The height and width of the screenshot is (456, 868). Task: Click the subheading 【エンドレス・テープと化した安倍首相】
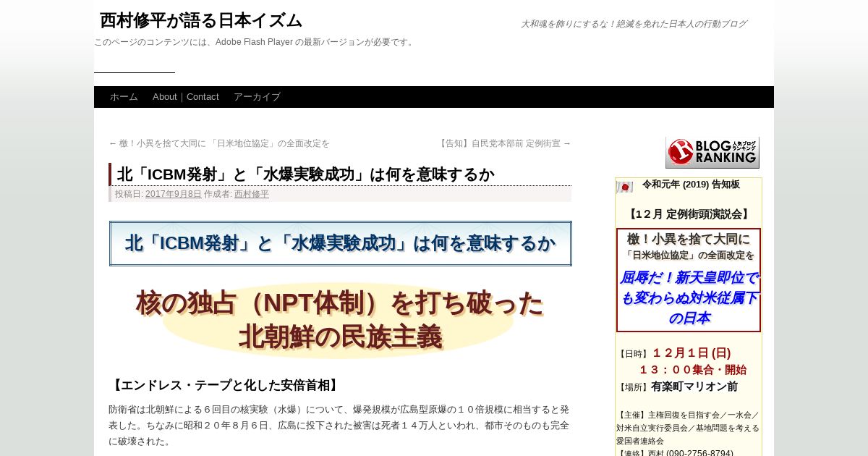[226, 386]
